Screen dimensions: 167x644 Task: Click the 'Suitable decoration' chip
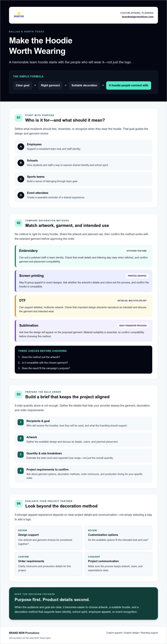(x=84, y=85)
